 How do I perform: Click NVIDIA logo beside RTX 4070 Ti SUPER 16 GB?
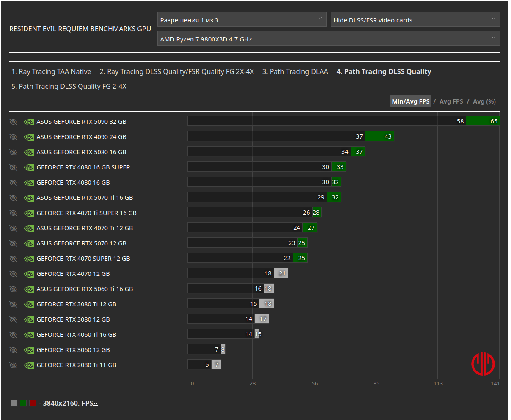tap(29, 213)
